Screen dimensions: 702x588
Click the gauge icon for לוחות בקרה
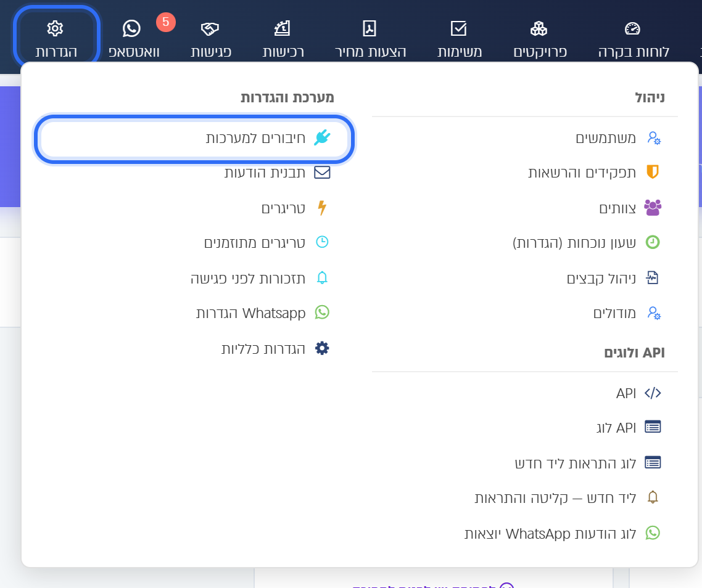632,28
